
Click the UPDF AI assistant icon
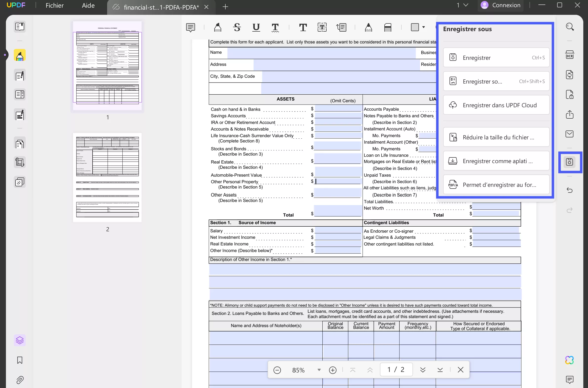tap(569, 360)
